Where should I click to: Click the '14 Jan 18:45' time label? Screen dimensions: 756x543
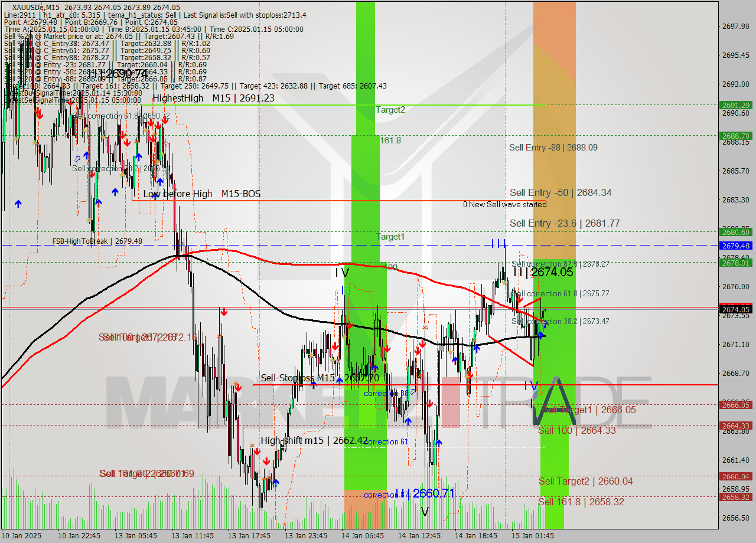(476, 535)
